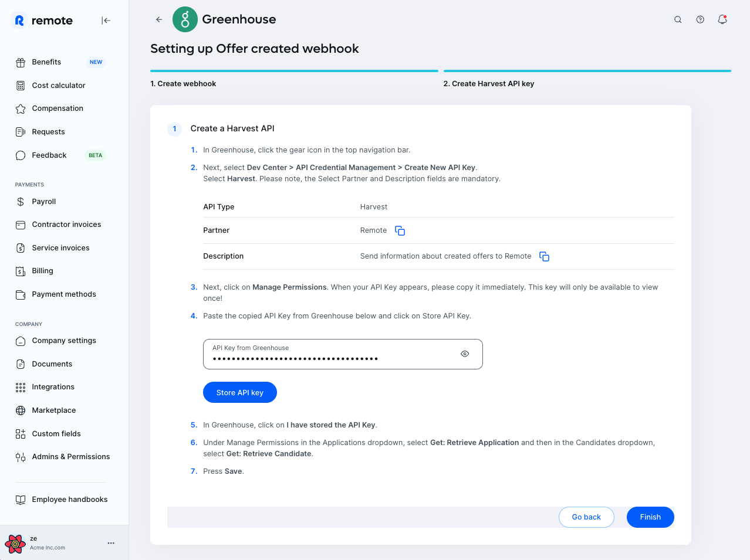Go back using the left arrow icon
Image resolution: width=750 pixels, height=560 pixels.
(159, 19)
